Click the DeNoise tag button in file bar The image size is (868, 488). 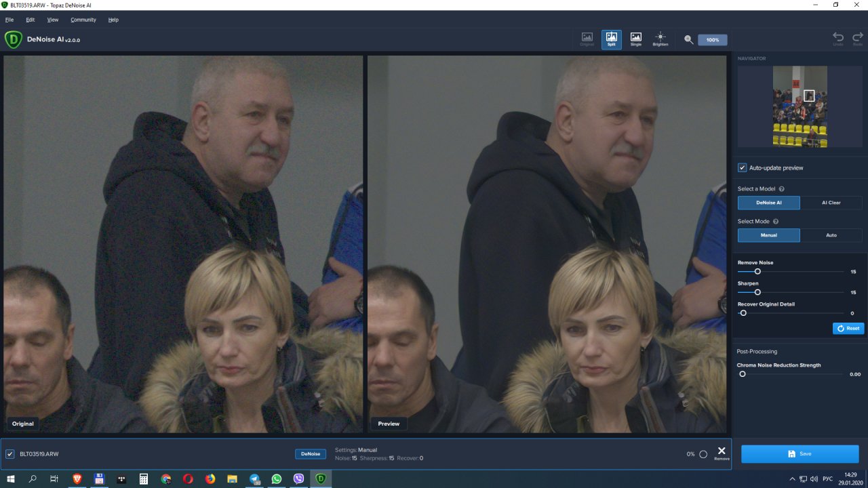click(x=310, y=454)
